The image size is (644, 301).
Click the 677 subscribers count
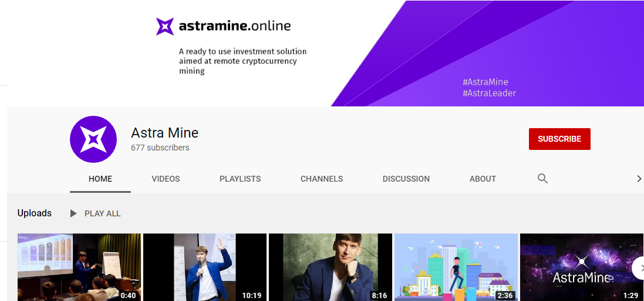pos(160,148)
